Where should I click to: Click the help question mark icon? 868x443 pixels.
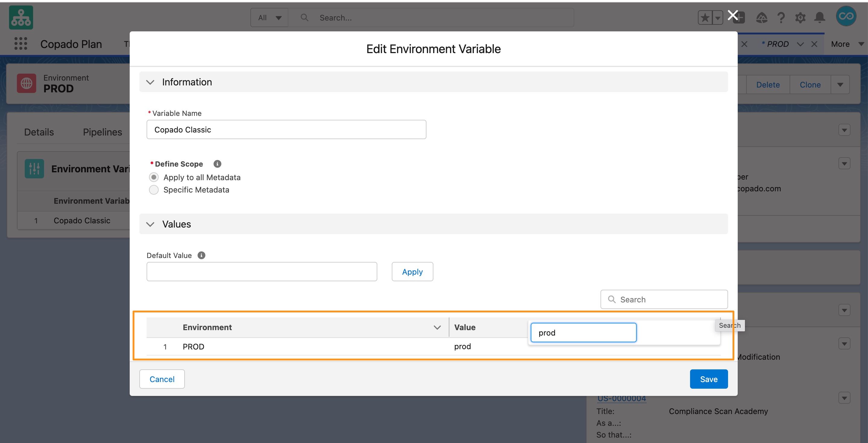(781, 18)
